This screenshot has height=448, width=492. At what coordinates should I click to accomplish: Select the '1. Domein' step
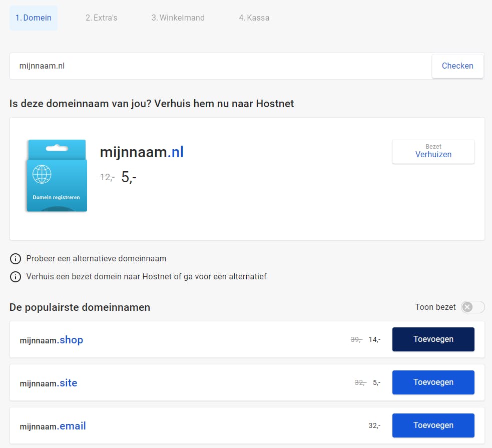[x=33, y=18]
